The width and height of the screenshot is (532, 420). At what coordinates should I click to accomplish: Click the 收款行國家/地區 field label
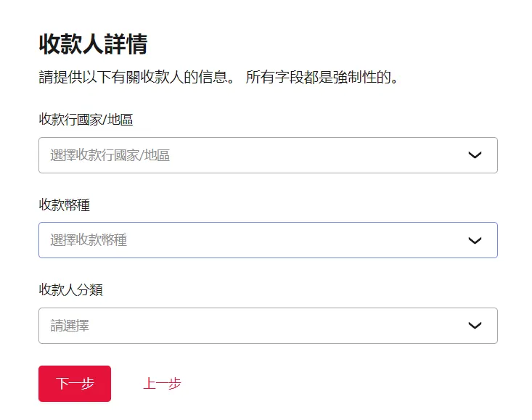pos(86,119)
